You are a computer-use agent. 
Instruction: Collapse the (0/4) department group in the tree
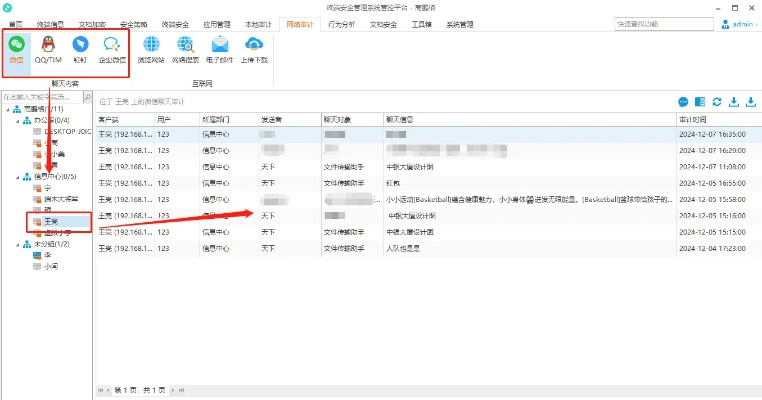[17, 121]
